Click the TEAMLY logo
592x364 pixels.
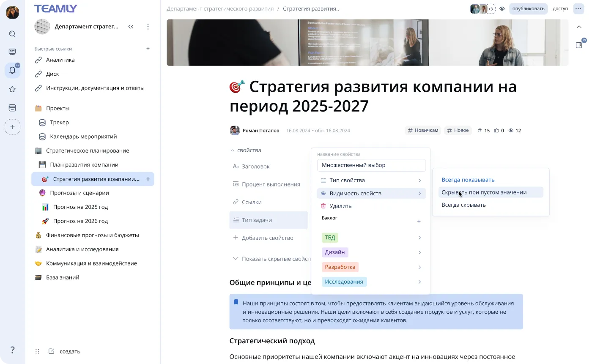click(56, 8)
